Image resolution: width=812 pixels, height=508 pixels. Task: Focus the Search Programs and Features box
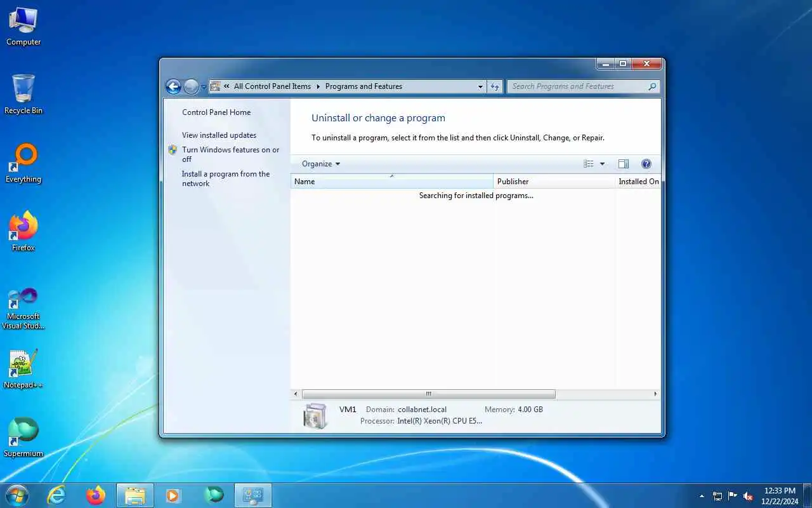[x=577, y=86]
